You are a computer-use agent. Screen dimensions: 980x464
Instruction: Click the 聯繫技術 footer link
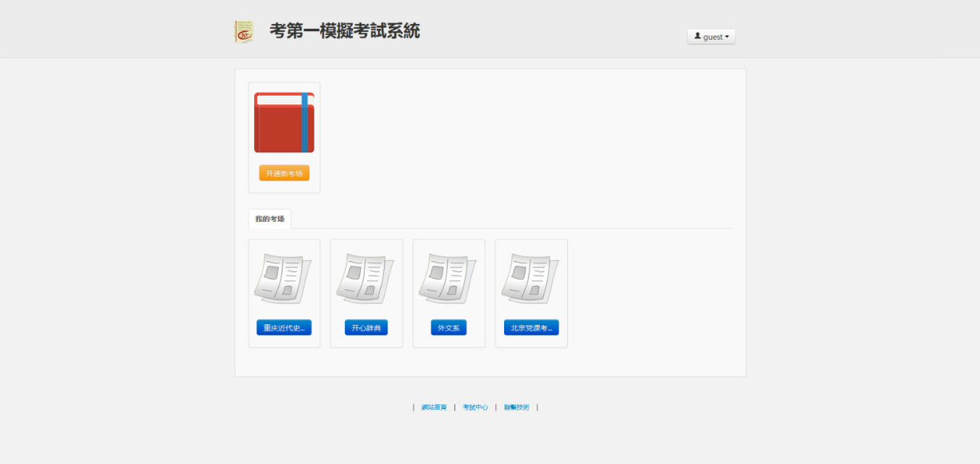(x=516, y=407)
